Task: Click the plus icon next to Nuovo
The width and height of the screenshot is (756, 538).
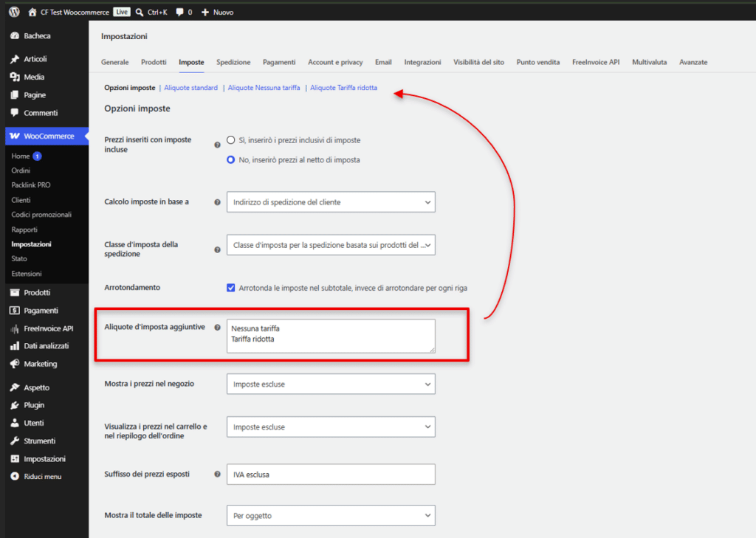Action: pos(205,13)
